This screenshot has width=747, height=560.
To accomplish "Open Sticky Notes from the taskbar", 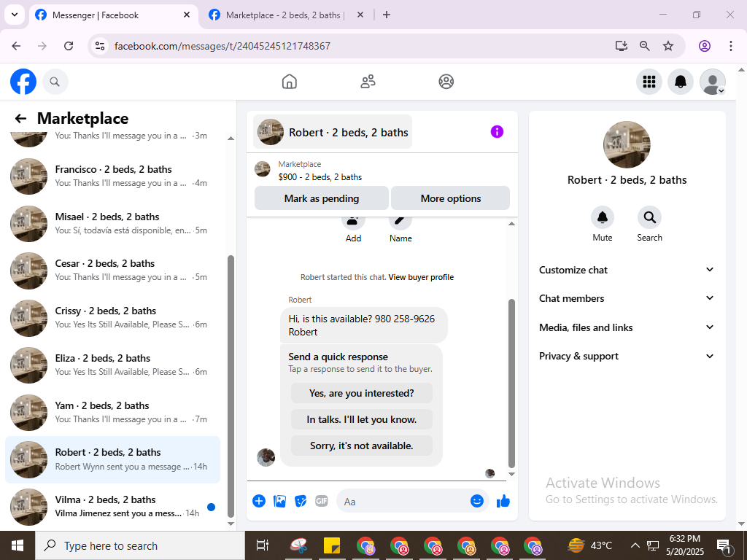I will (332, 545).
